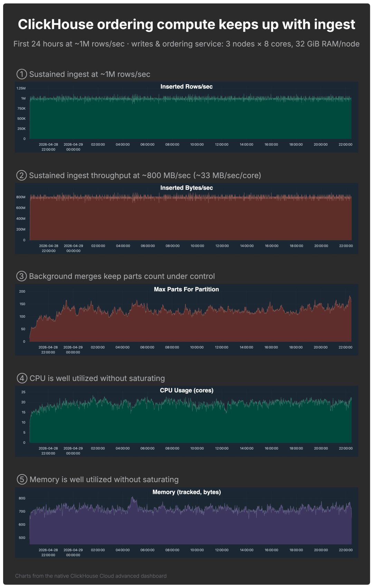The image size is (373, 588).
Task: Click the '600M' y-axis label
Action: (21, 208)
